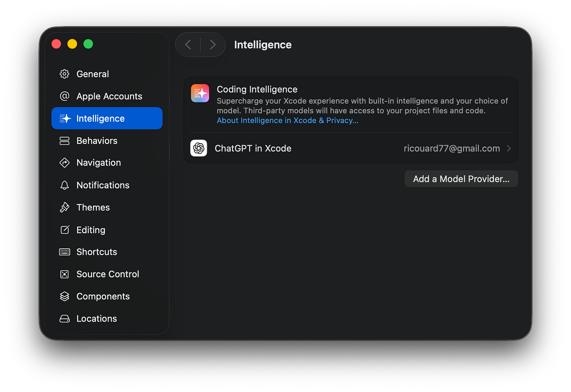Image resolution: width=571 pixels, height=392 pixels.
Task: Go back with the left arrow button
Action: pyautogui.click(x=188, y=44)
